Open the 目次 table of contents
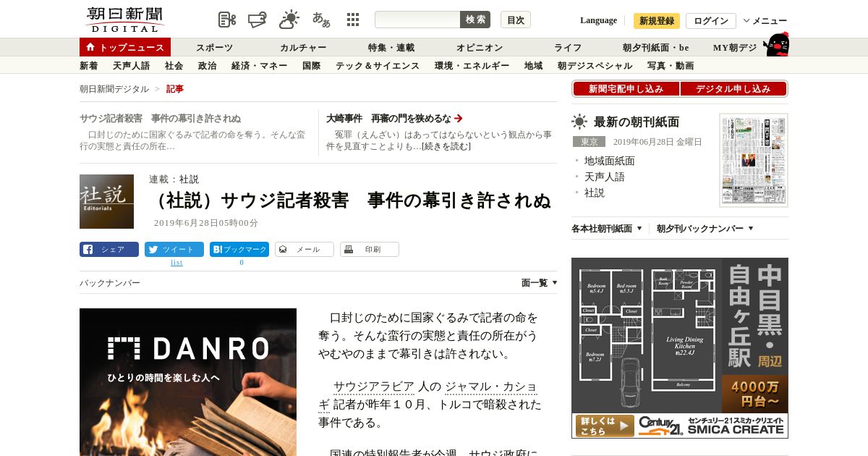This screenshot has width=868, height=456. pos(516,20)
